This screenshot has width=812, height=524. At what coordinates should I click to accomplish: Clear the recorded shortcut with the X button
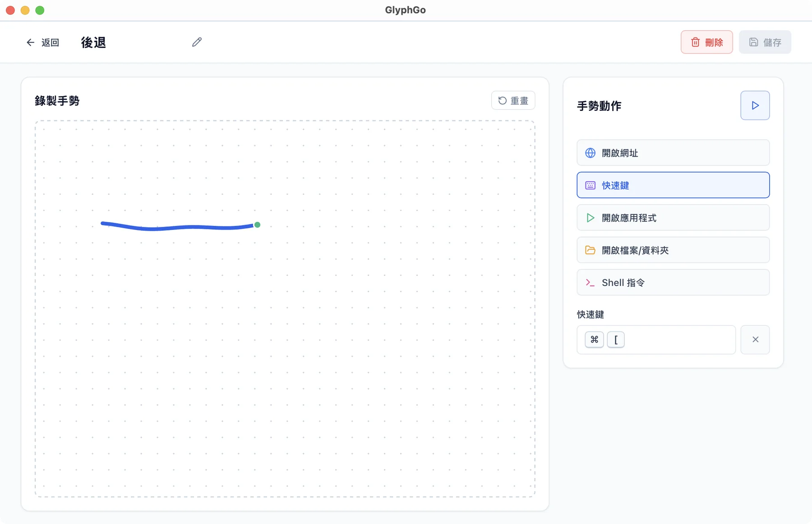[x=755, y=340]
